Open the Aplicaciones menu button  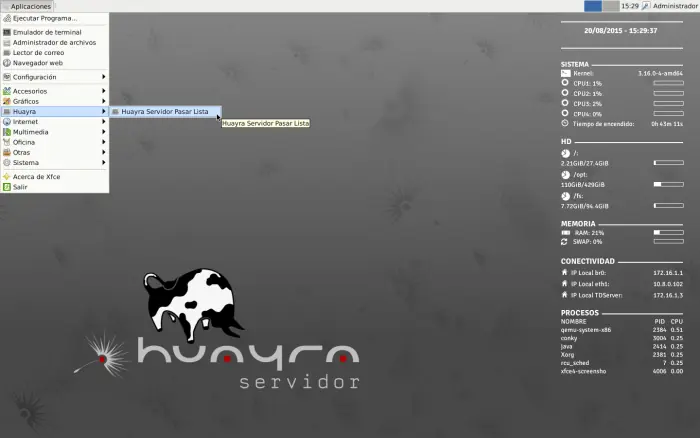point(27,6)
